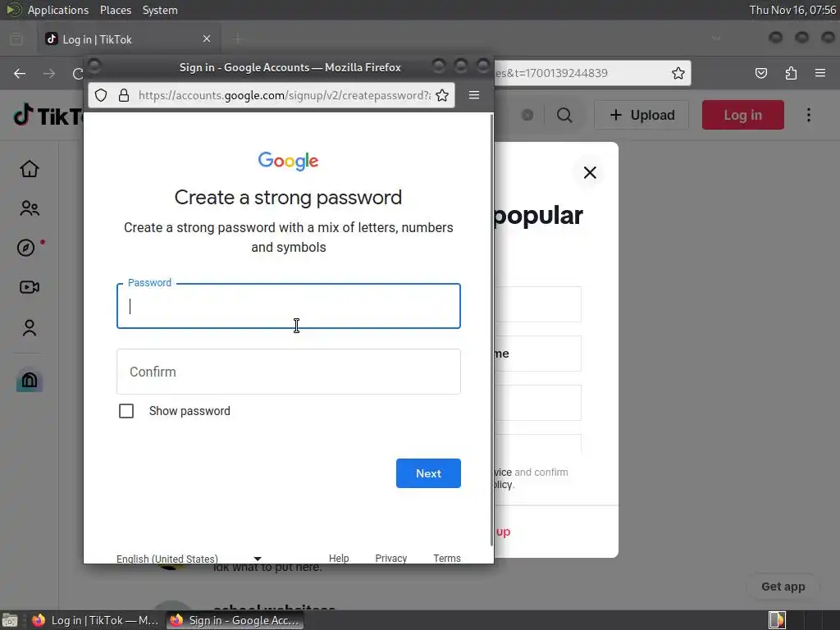Click the red Log in button
Image resolution: width=840 pixels, height=630 pixels.
[743, 115]
